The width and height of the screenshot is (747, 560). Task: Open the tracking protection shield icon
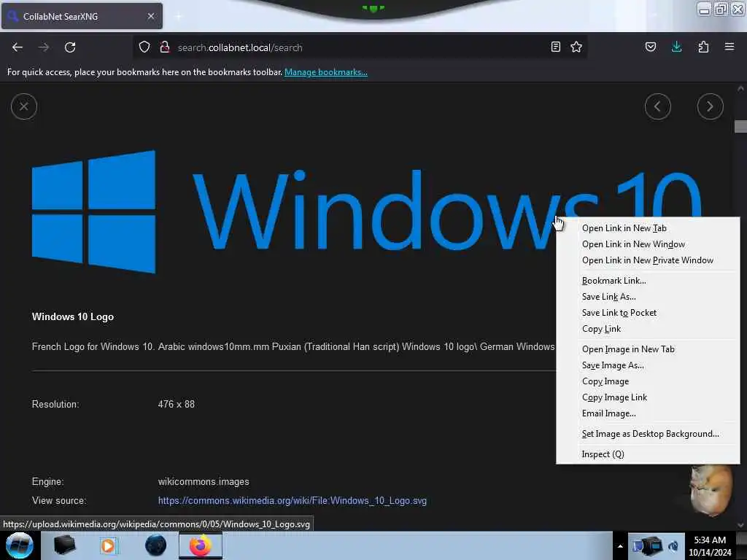point(144,47)
